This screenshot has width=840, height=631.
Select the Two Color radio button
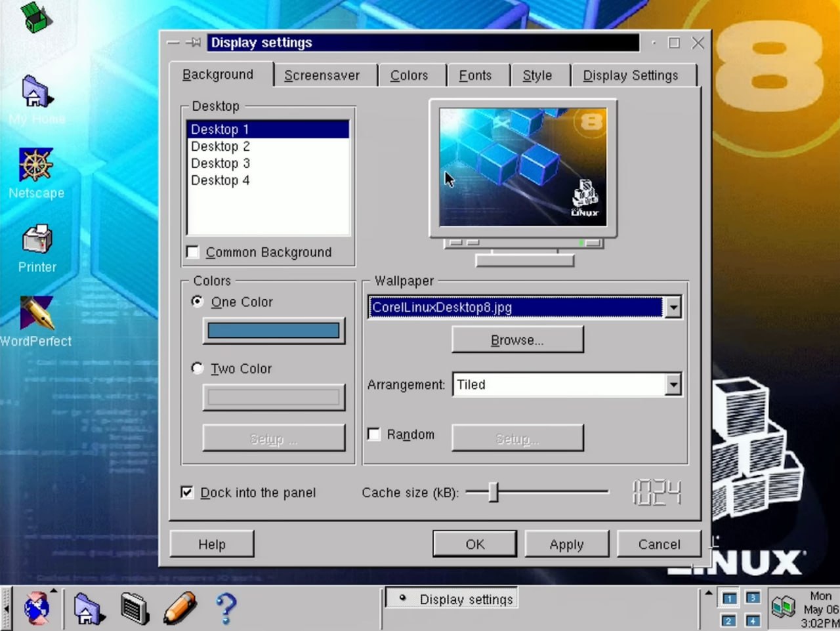click(x=197, y=369)
